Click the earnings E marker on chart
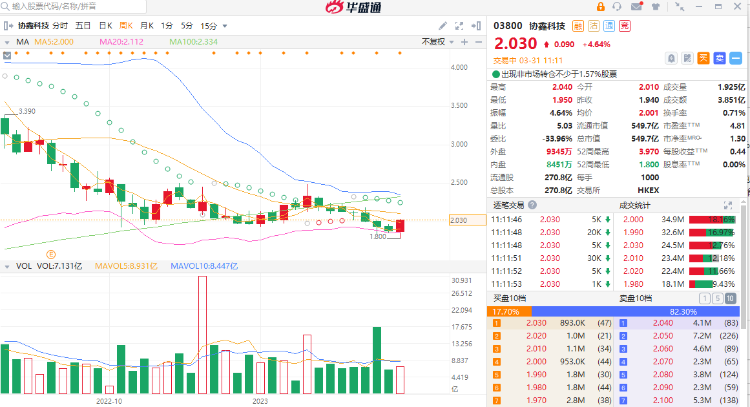The image size is (750, 407). coord(51,254)
